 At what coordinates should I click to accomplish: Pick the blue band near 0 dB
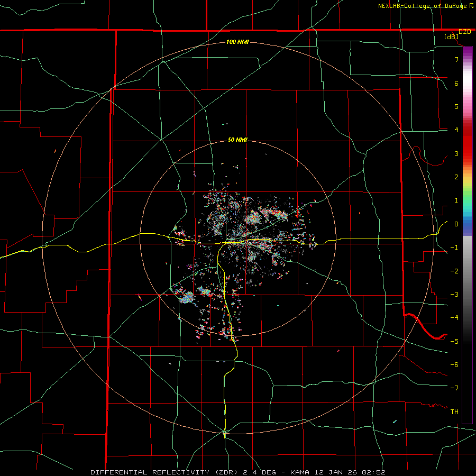point(467,226)
